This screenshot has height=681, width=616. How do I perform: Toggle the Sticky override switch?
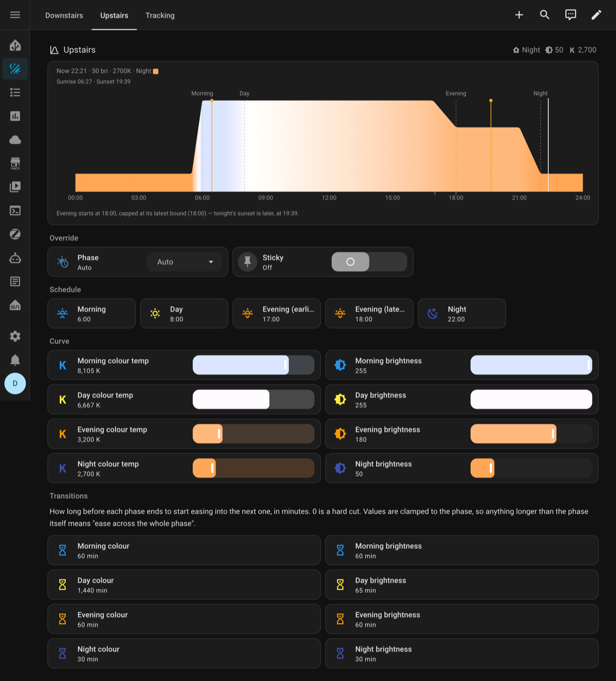369,262
